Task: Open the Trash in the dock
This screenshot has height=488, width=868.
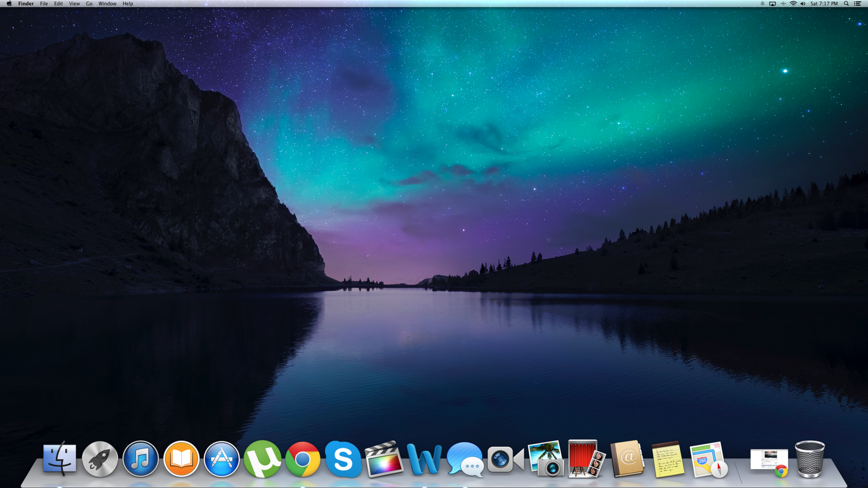Action: click(810, 459)
